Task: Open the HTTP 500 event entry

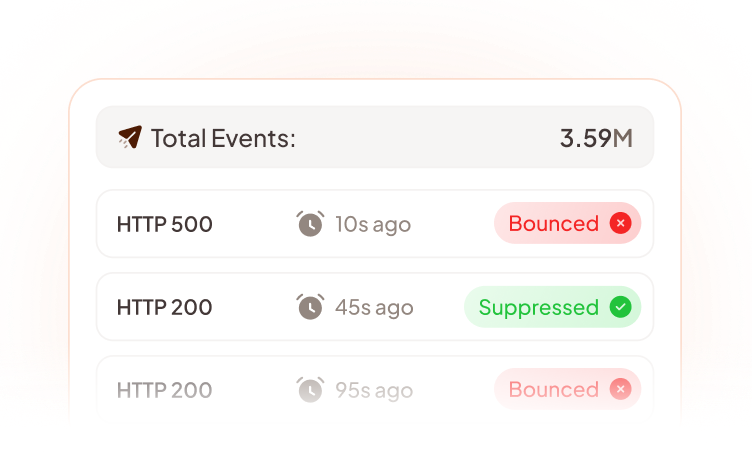Action: 375,224
